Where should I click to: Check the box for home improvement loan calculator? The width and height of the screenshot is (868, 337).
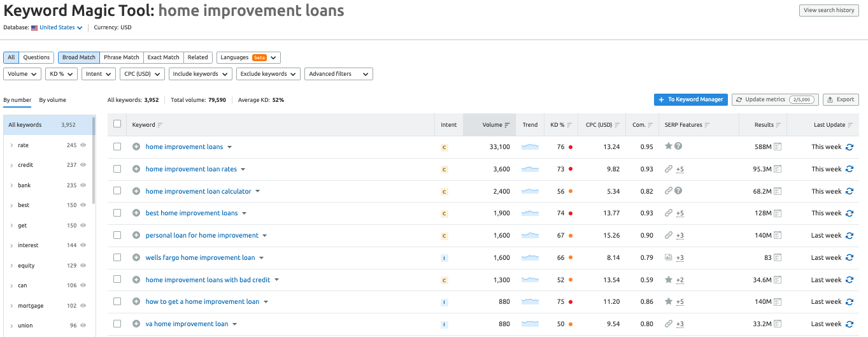[x=117, y=191]
